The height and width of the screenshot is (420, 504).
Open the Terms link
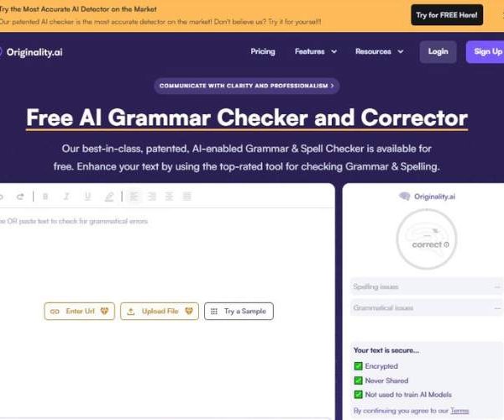459,411
